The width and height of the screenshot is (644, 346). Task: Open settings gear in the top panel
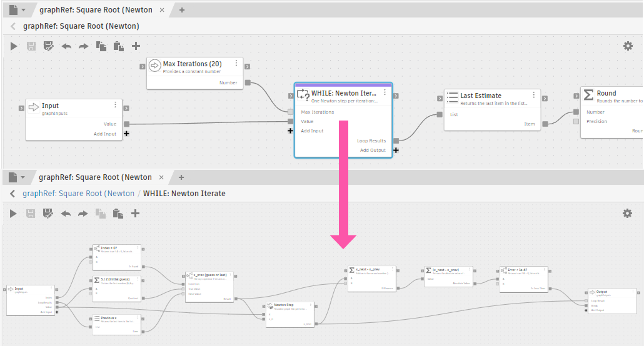tap(628, 46)
